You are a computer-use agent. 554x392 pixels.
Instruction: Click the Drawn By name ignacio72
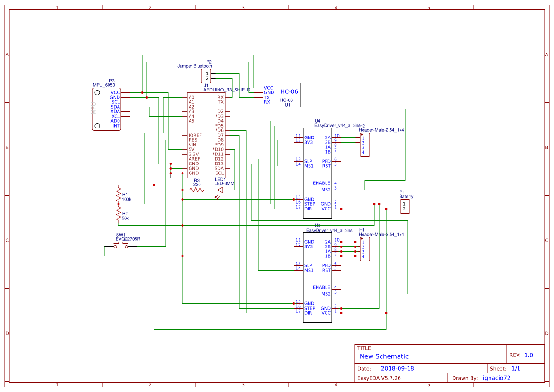click(496, 377)
